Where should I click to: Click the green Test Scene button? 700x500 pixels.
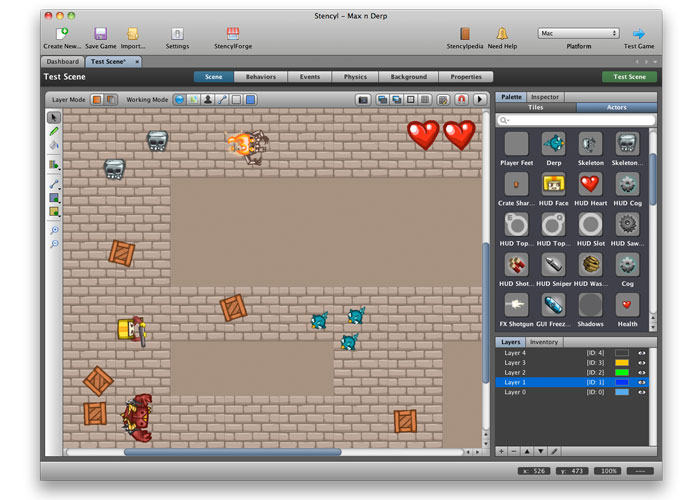pyautogui.click(x=629, y=77)
